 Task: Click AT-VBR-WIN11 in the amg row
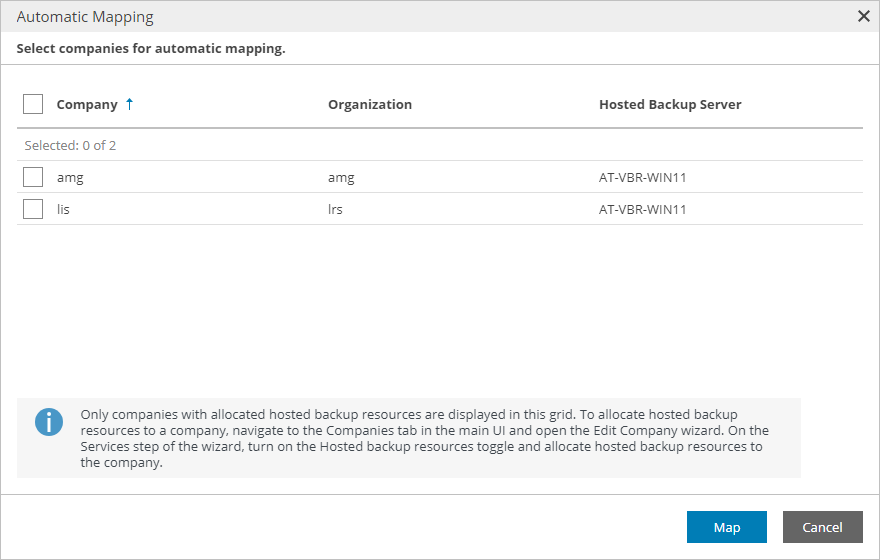[x=643, y=177]
